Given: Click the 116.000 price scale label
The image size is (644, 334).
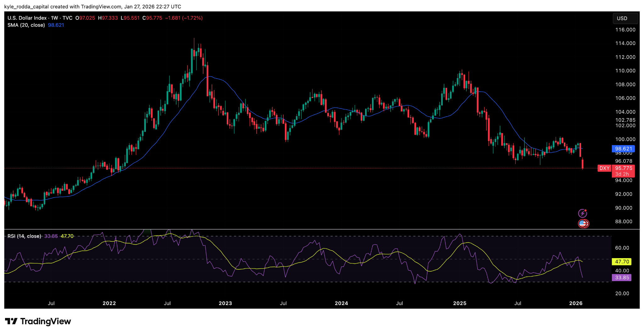Looking at the screenshot, I should point(625,30).
